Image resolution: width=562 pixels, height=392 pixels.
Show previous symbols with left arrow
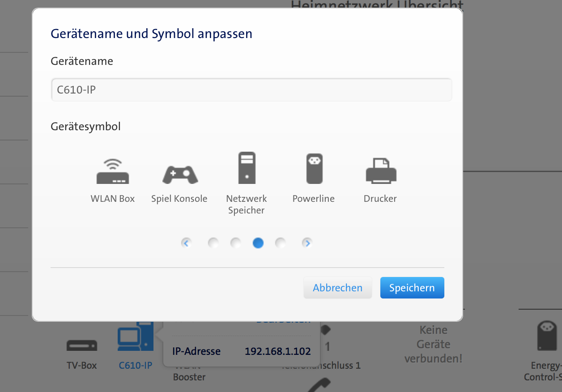(x=187, y=243)
